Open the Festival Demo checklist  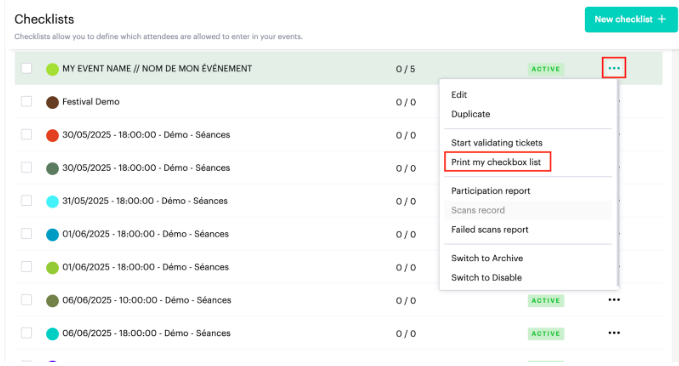click(91, 102)
